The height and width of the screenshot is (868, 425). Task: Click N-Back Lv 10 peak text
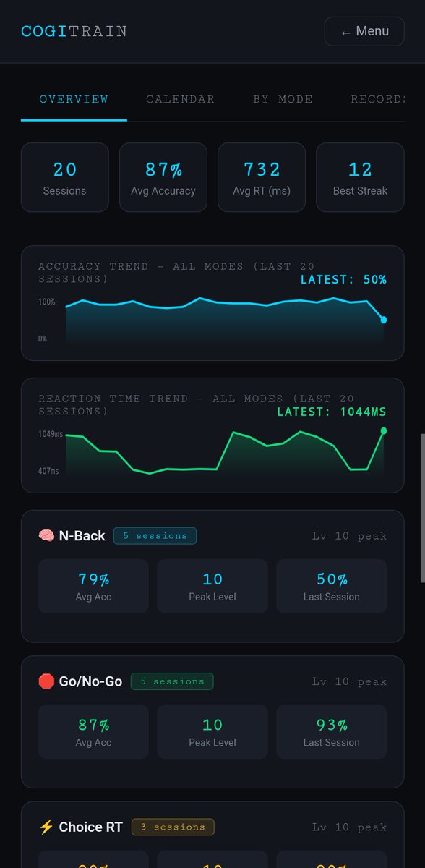349,536
